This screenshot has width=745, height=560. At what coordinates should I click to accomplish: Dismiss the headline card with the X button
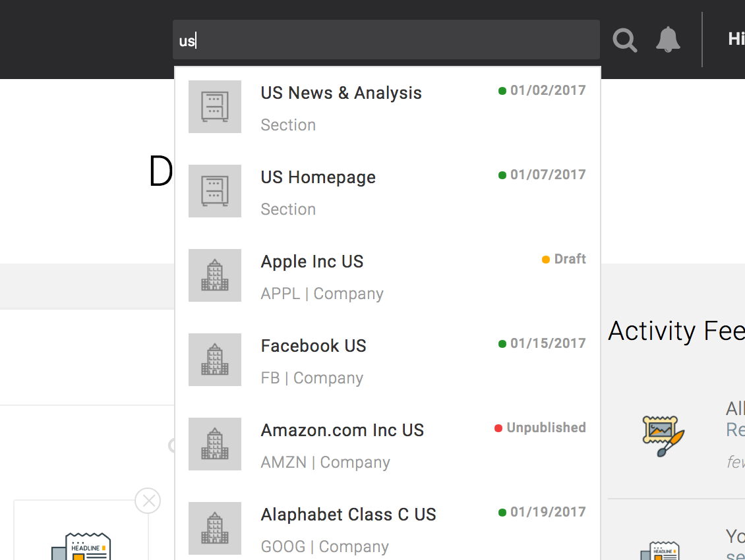point(148,501)
